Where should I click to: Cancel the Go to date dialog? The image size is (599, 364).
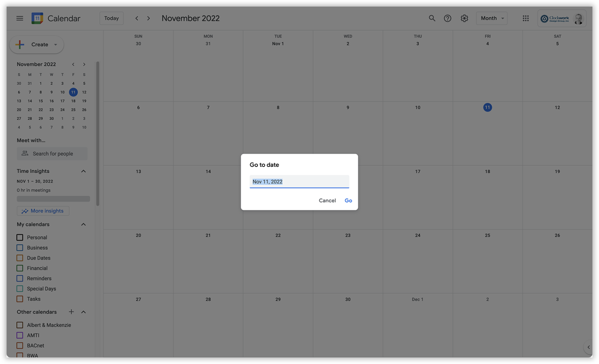click(x=327, y=200)
